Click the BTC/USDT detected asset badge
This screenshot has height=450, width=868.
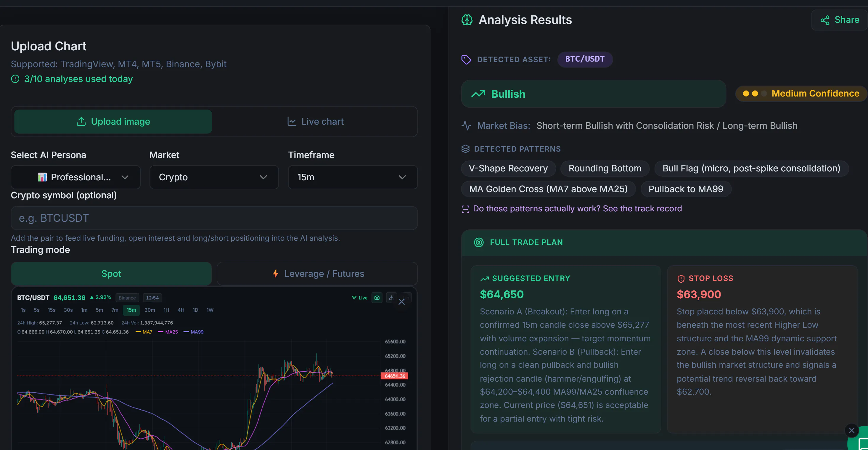pyautogui.click(x=585, y=59)
